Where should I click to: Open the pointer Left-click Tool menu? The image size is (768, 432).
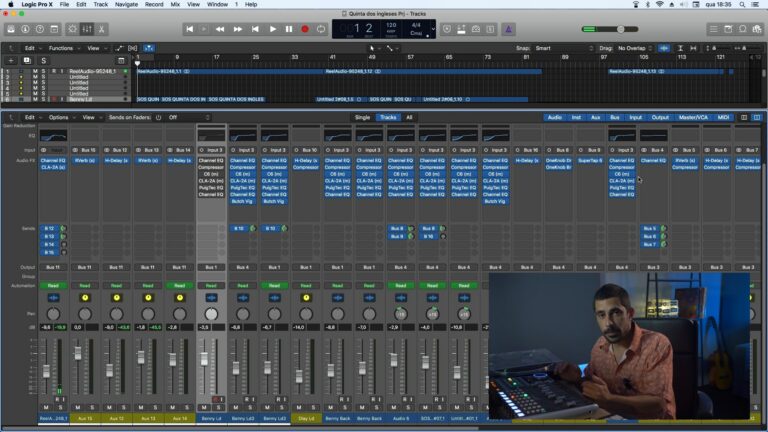click(374, 48)
